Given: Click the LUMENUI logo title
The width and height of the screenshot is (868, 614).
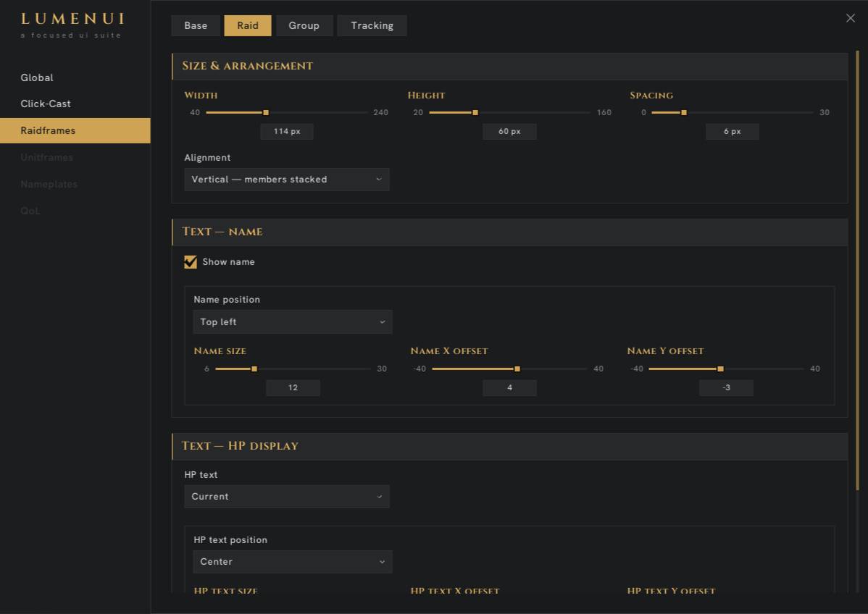Looking at the screenshot, I should pos(72,19).
